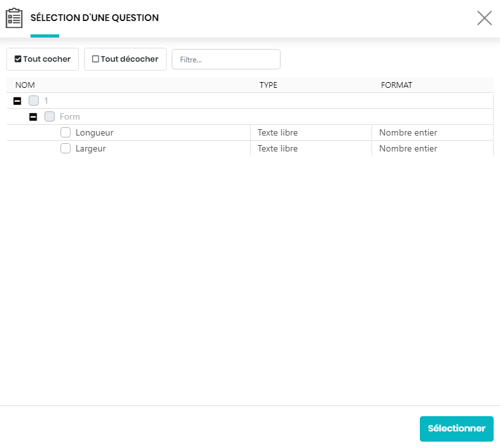
Task: Select the 'Longueur' row label
Action: (x=94, y=132)
